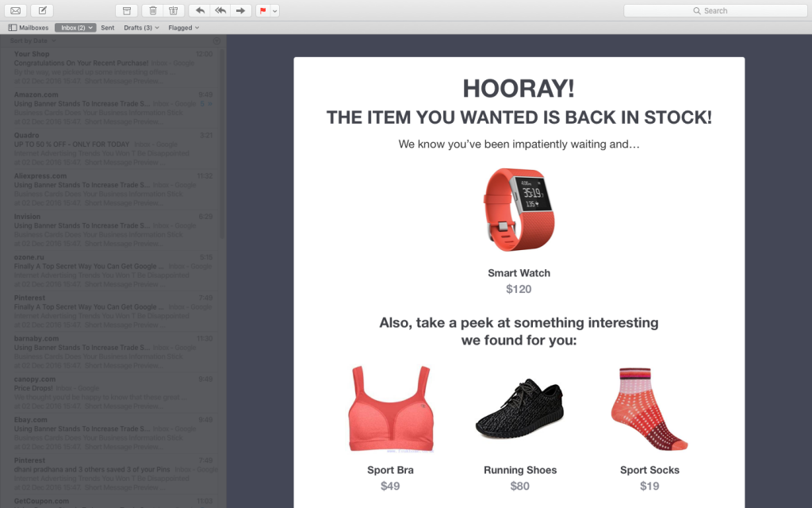Open the Invision email

pos(113,230)
